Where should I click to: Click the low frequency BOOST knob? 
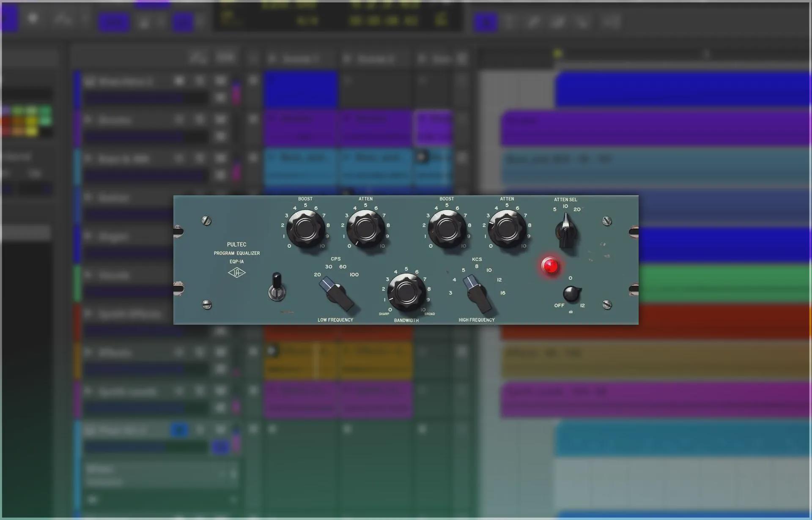(x=305, y=228)
